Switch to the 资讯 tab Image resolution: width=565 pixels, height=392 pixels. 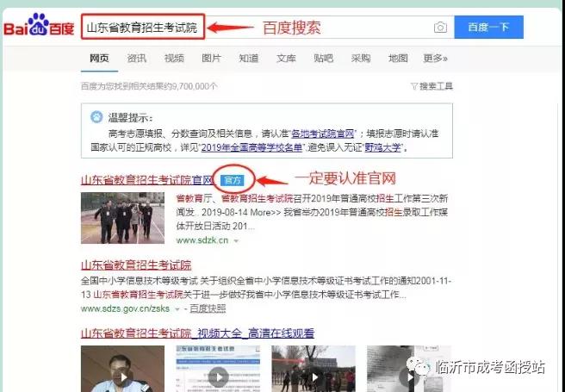[137, 58]
